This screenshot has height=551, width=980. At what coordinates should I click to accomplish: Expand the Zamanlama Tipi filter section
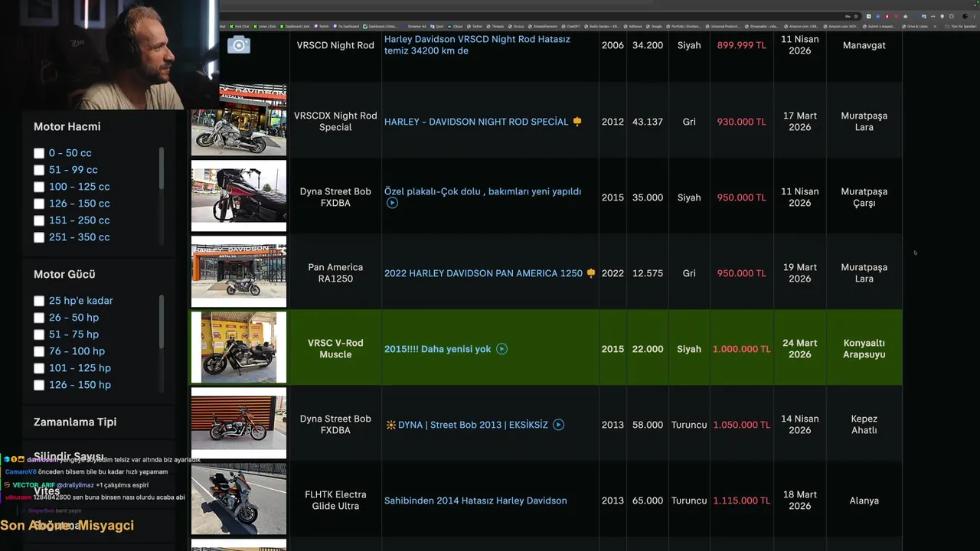point(75,422)
